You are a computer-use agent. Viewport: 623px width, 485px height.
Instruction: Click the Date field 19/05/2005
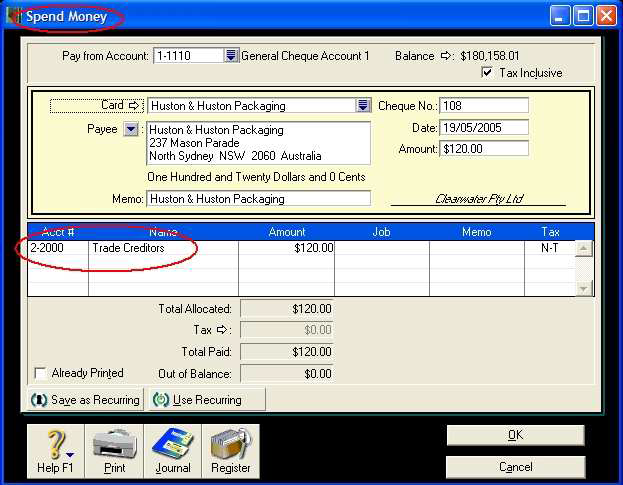coord(484,128)
